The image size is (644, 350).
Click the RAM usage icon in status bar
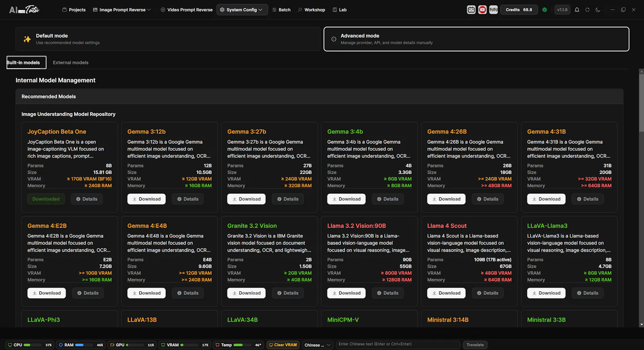[61, 345]
